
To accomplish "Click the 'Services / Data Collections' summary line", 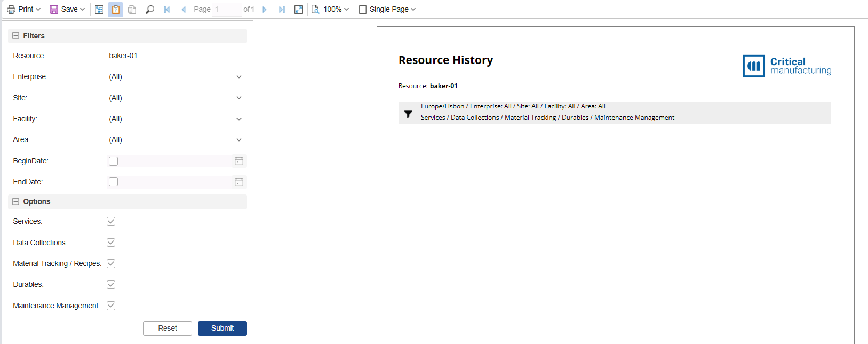I will tap(547, 118).
